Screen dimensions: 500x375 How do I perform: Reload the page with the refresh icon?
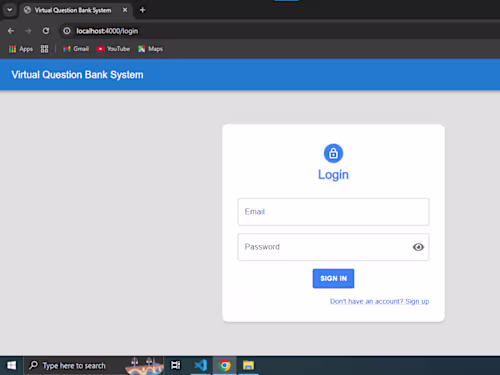coord(46,31)
